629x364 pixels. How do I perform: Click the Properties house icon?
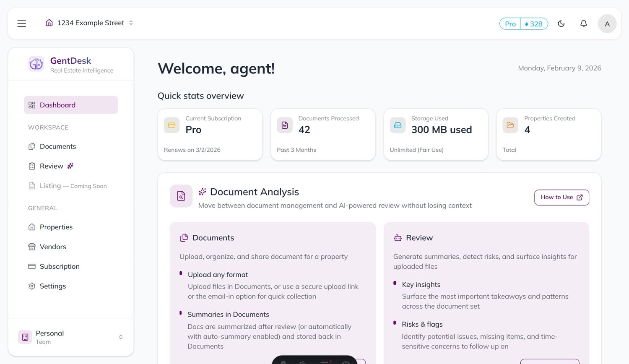(31, 227)
